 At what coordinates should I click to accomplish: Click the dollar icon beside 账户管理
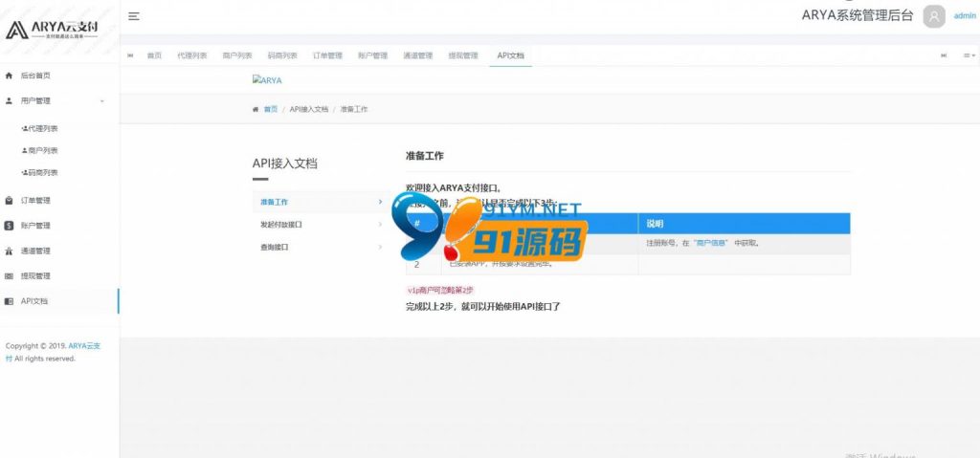click(9, 226)
